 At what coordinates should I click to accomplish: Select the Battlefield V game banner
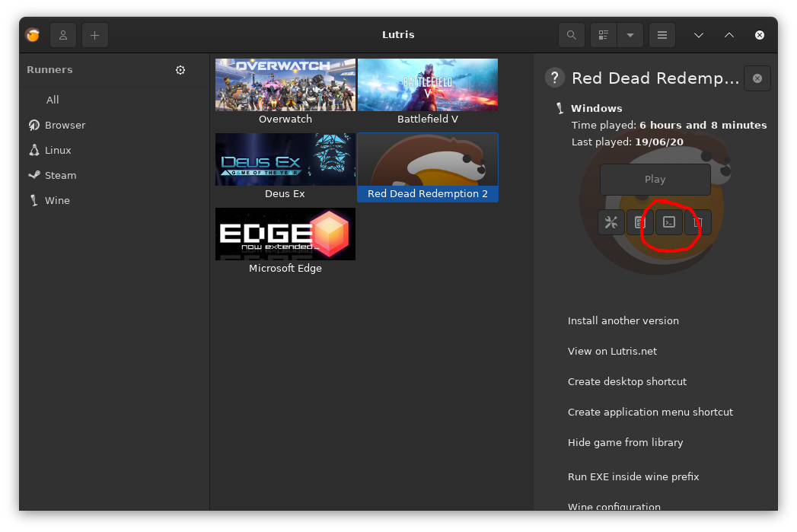(x=428, y=84)
